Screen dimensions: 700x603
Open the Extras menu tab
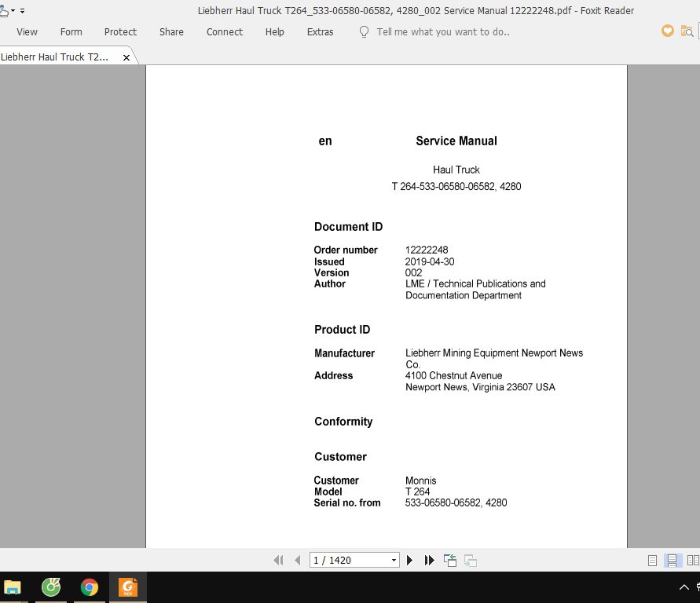click(320, 32)
